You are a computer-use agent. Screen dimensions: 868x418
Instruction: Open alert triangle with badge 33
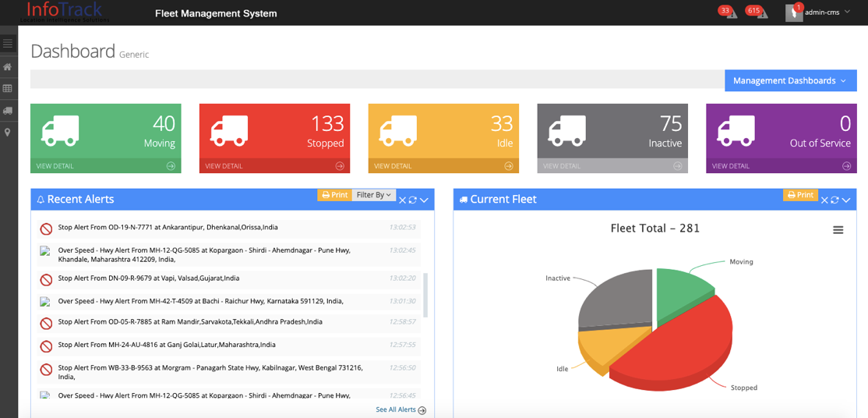(x=732, y=14)
